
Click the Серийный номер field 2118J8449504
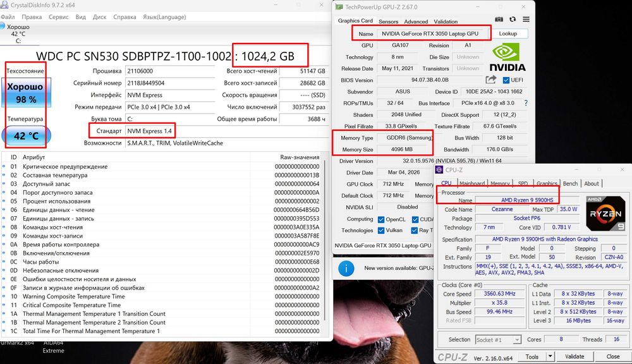(169, 83)
